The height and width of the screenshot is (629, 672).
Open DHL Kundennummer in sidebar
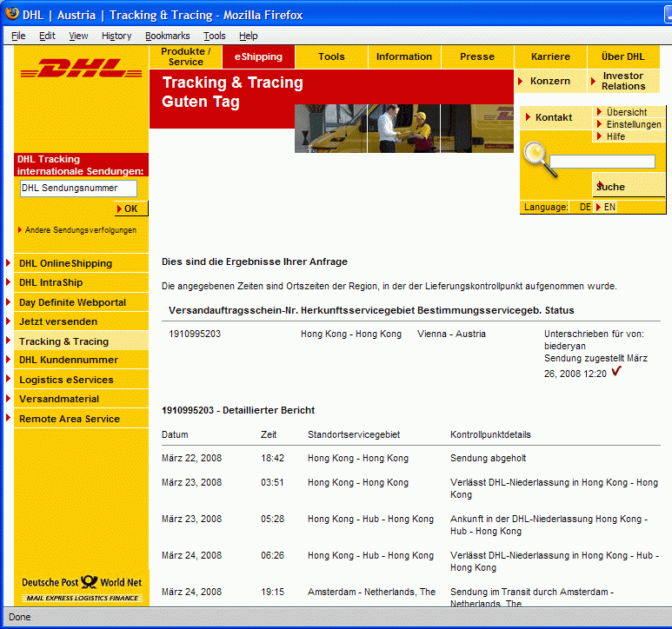tap(81, 360)
